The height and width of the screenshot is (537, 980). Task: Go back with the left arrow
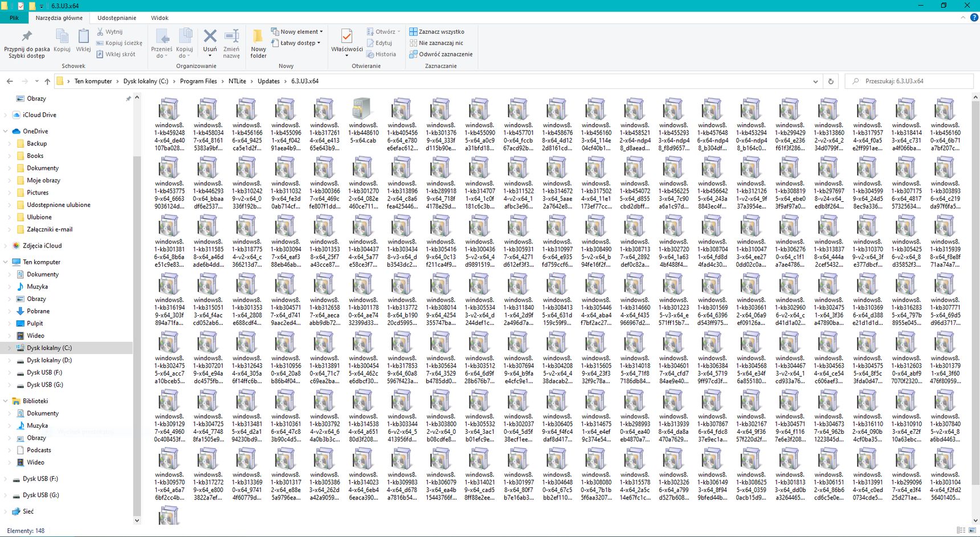[x=10, y=82]
